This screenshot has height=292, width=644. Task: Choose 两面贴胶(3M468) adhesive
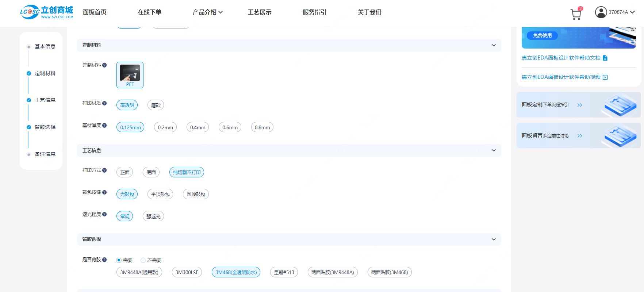coord(390,272)
